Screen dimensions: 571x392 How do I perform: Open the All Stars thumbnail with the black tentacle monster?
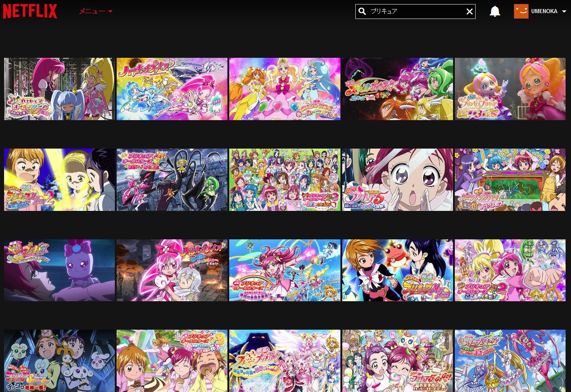(172, 180)
